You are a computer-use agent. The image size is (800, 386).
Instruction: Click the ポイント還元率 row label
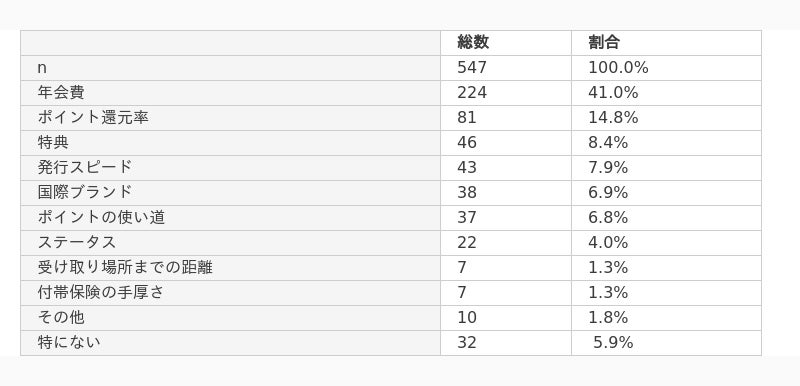coord(93,118)
